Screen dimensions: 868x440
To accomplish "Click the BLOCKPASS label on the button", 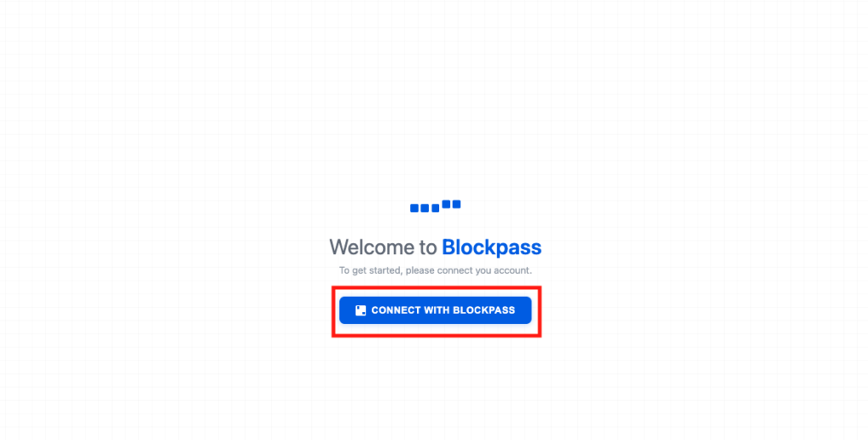I will tap(485, 310).
